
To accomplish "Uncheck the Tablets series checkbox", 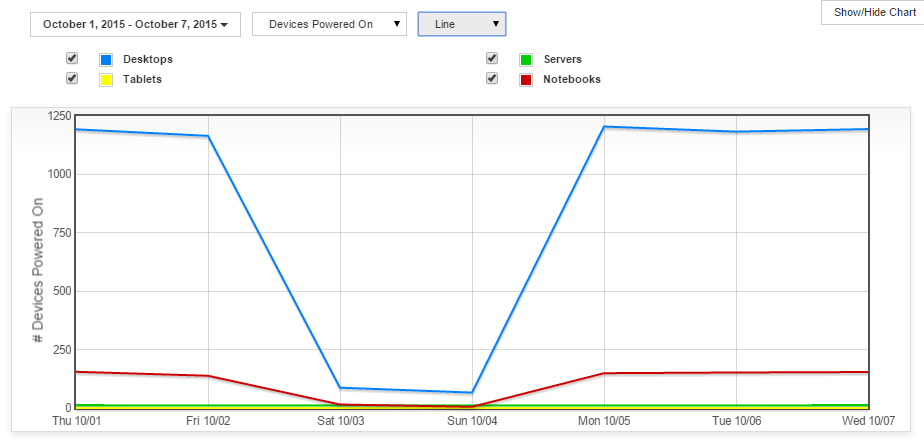I will 72,78.
